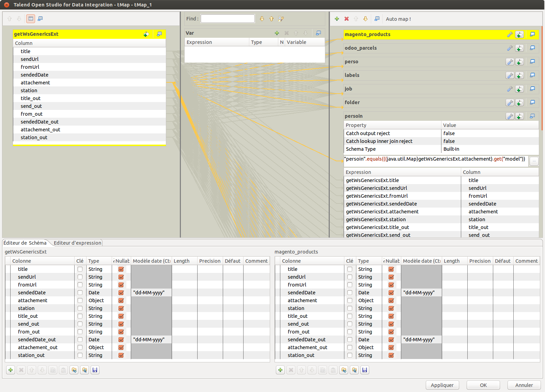This screenshot has height=392, width=545.
Task: Toggle folder table expression filter
Action: click(x=519, y=102)
